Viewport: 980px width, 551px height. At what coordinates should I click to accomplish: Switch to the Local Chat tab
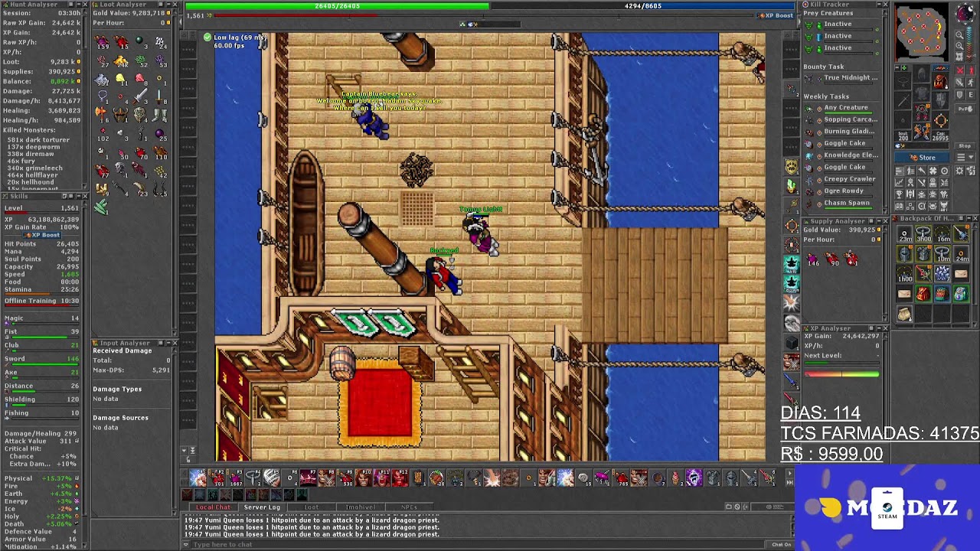tap(213, 507)
